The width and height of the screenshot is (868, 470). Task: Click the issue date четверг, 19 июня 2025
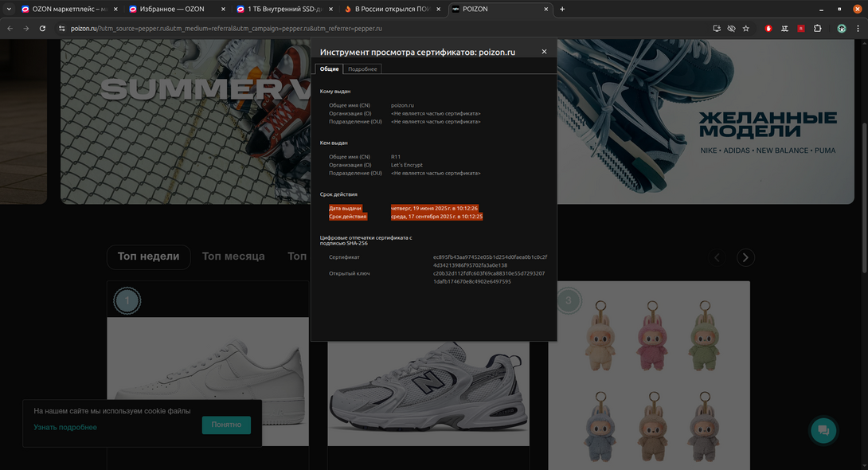434,208
